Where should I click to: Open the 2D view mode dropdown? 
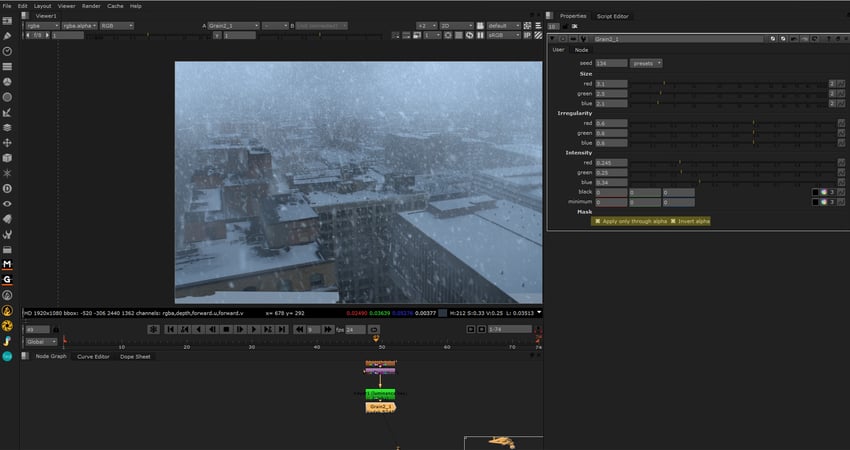[x=456, y=25]
